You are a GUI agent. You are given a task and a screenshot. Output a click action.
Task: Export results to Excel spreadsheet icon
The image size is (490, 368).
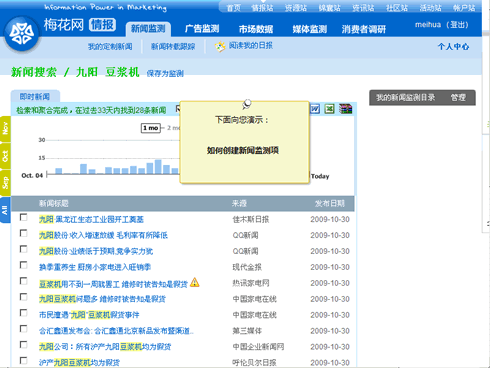[329, 109]
